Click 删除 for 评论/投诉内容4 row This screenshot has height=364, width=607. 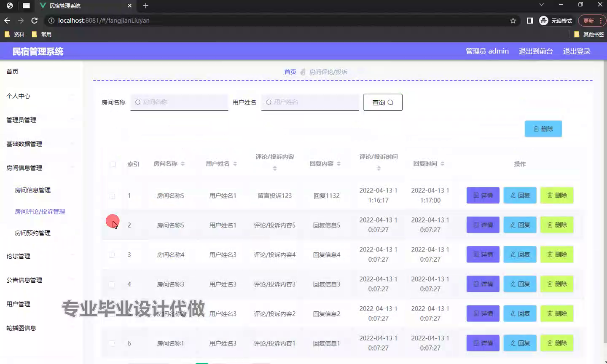click(557, 254)
